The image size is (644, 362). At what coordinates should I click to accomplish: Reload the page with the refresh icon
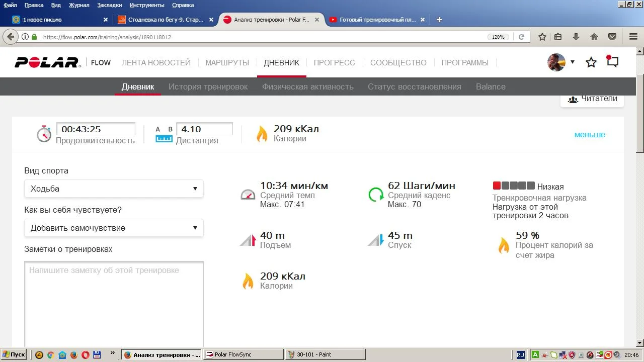[x=522, y=37]
